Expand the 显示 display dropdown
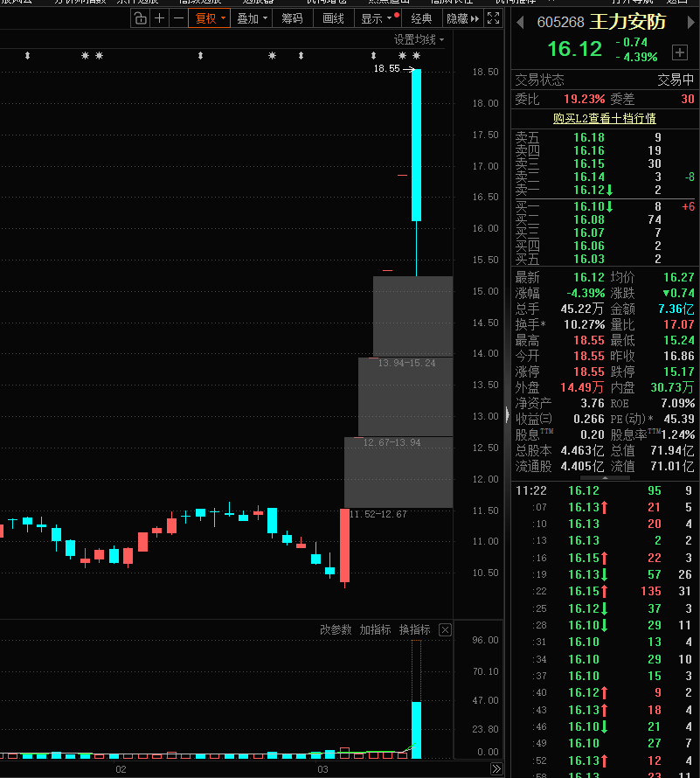Image resolution: width=700 pixels, height=778 pixels. (377, 18)
